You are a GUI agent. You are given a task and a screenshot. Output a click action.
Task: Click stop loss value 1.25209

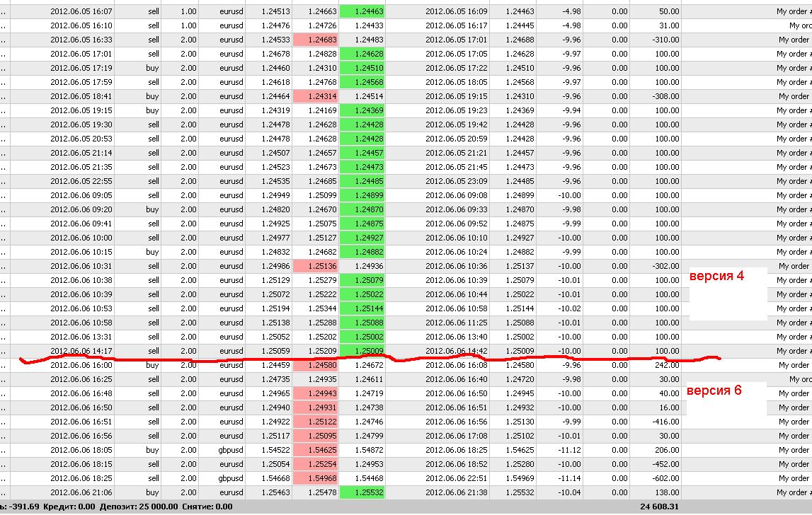point(322,351)
